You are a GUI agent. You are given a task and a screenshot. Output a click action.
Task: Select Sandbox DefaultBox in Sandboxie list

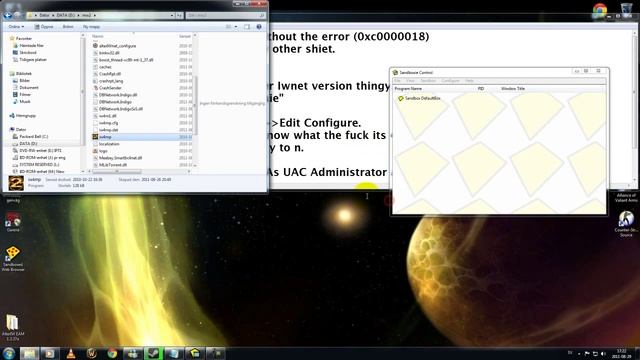click(x=419, y=98)
